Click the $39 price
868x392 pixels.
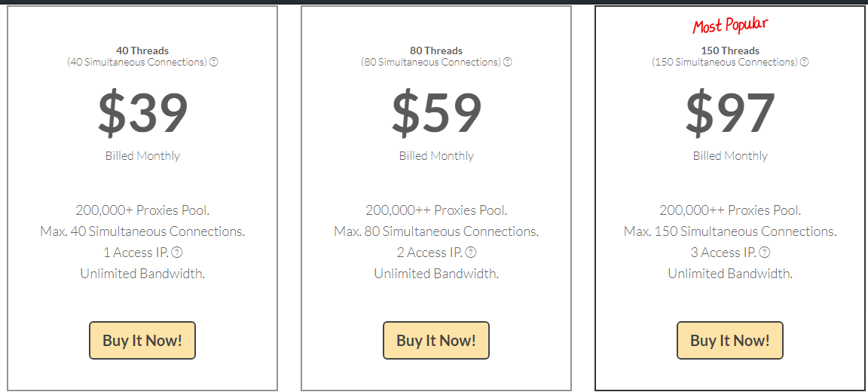pos(142,113)
